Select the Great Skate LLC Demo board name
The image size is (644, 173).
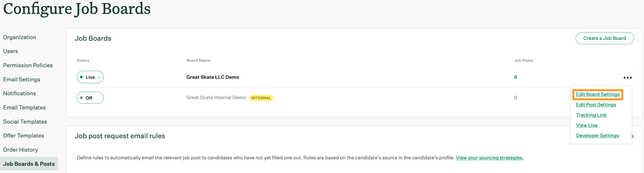pyautogui.click(x=212, y=77)
